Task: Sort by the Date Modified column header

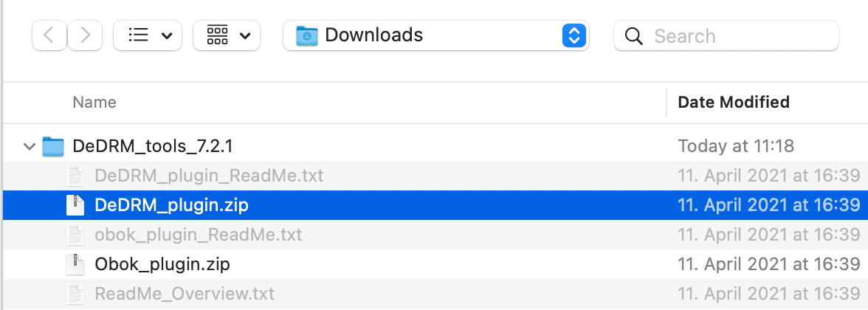Action: 734,103
